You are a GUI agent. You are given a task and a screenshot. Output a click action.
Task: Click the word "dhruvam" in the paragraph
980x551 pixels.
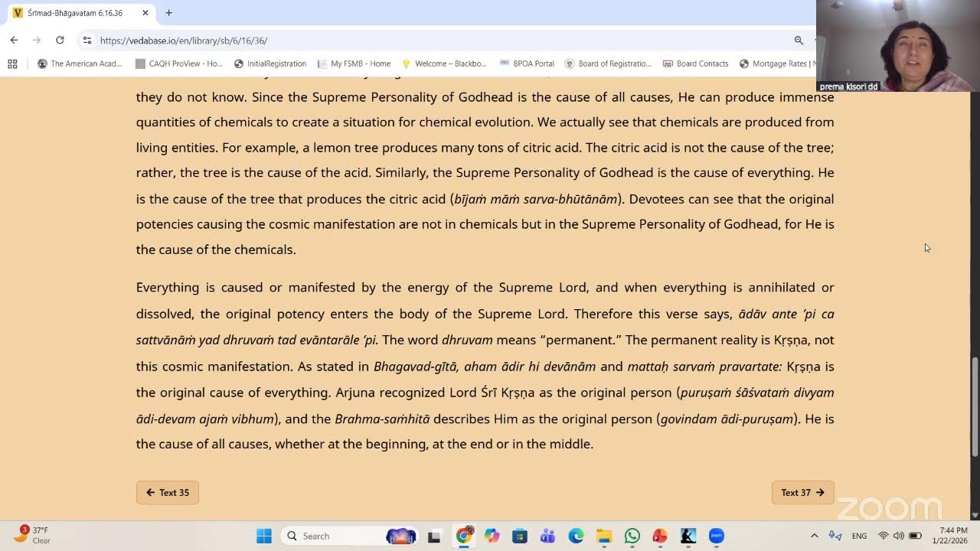(x=467, y=340)
